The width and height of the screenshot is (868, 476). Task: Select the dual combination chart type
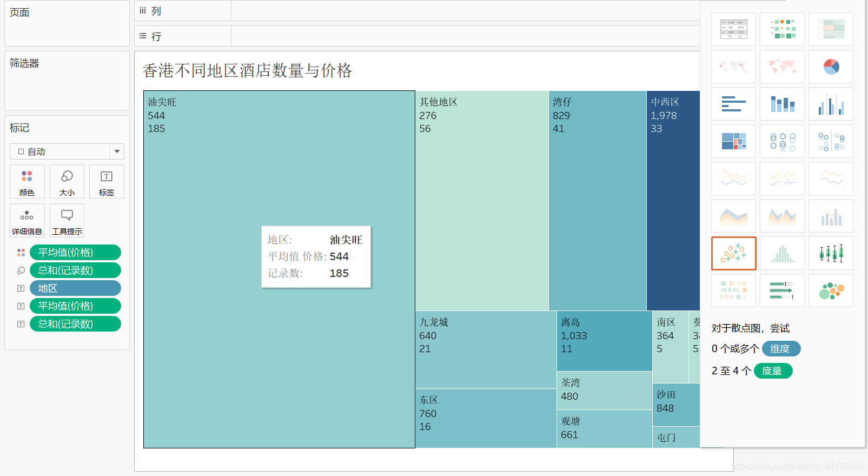pos(831,216)
